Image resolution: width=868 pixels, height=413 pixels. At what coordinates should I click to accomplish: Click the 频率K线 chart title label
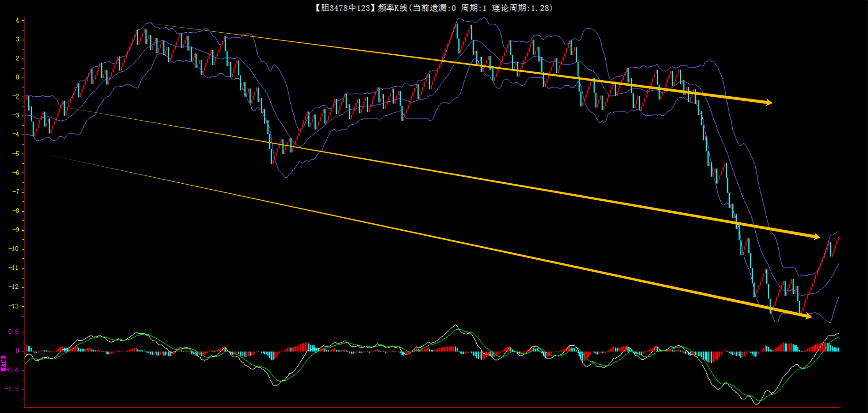(393, 8)
